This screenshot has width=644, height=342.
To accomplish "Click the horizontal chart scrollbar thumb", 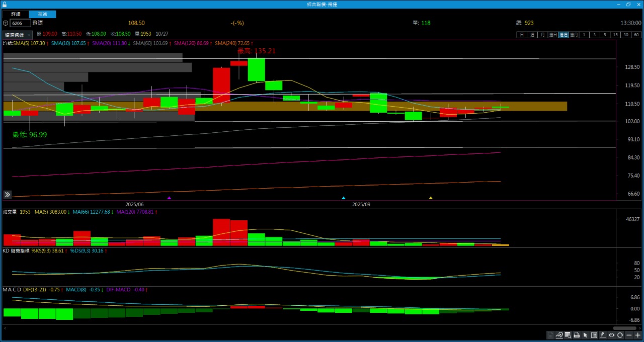I will tap(624, 328).
